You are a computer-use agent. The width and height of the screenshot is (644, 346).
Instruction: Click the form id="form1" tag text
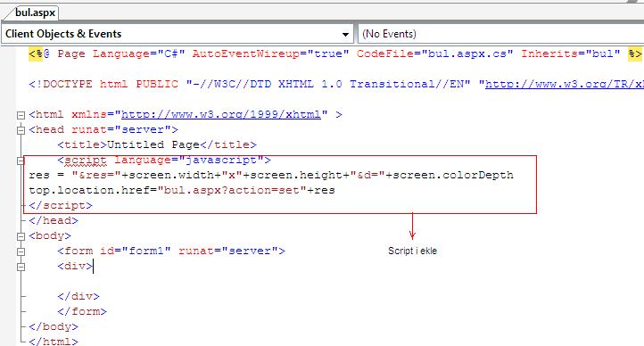[171, 251]
